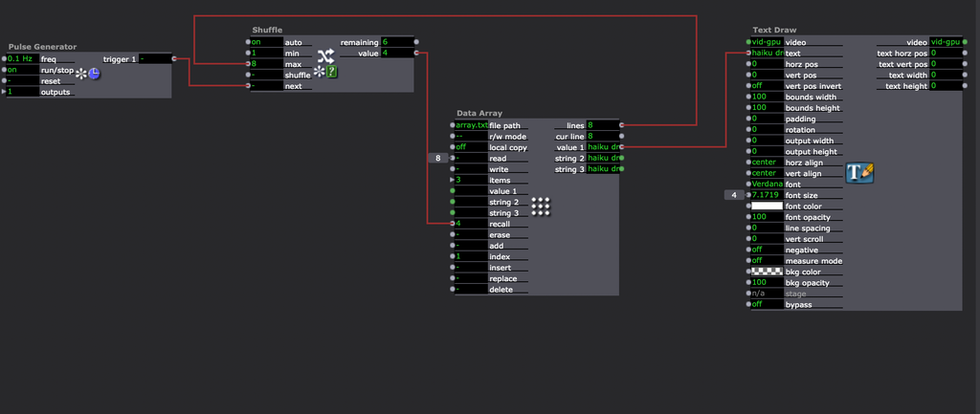Click the Pulse Generator clock icon
The width and height of the screenshot is (980, 414).
point(95,73)
